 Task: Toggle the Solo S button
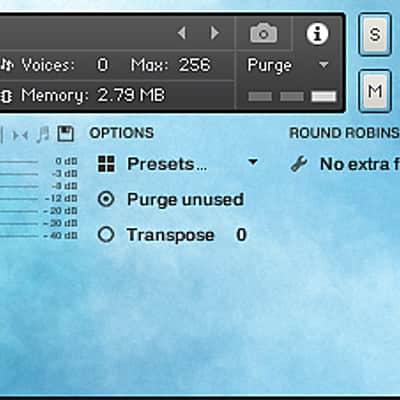pyautogui.click(x=375, y=35)
